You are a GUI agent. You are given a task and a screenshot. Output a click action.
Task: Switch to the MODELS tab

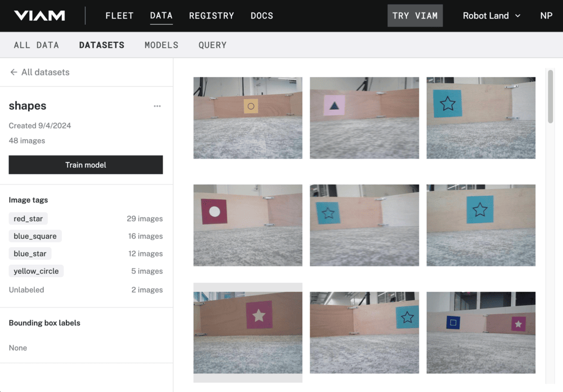coord(162,44)
